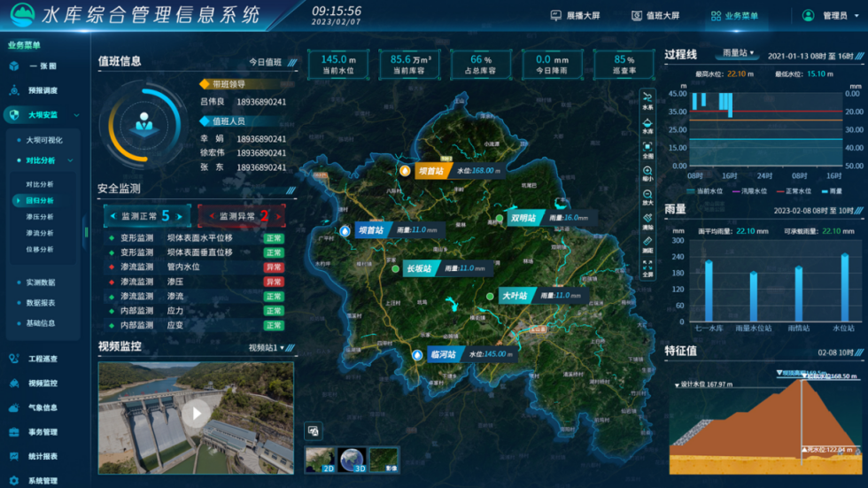Play the dam surveillance video

click(196, 412)
